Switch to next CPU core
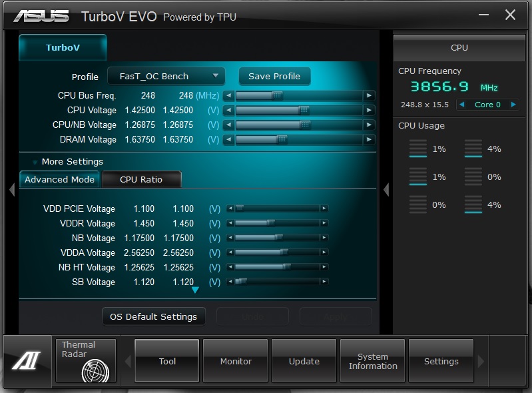Screen dimensions: 532x393 [513, 105]
